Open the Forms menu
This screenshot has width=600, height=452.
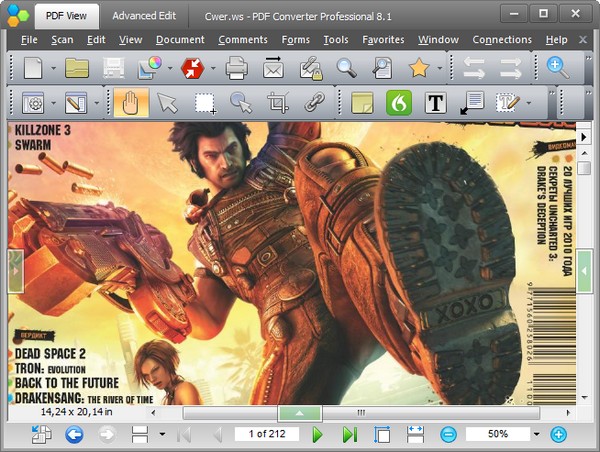(x=296, y=40)
